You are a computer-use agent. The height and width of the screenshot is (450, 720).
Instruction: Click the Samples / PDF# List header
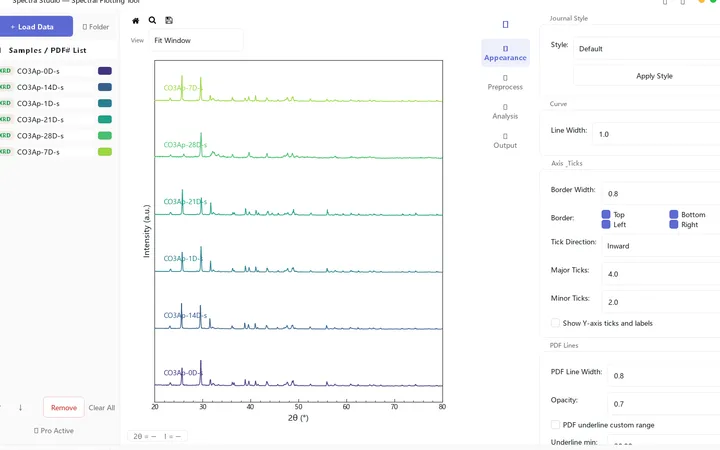coord(47,51)
